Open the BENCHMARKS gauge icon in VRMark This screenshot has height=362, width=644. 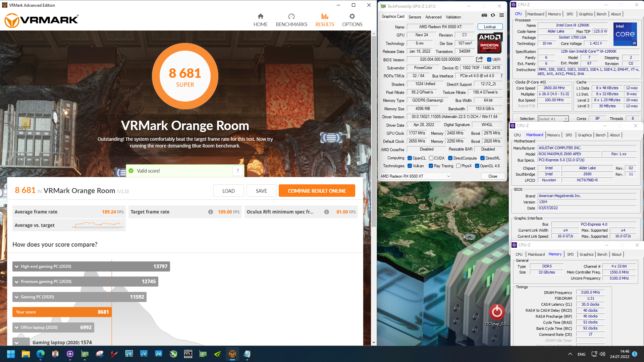[x=291, y=16]
